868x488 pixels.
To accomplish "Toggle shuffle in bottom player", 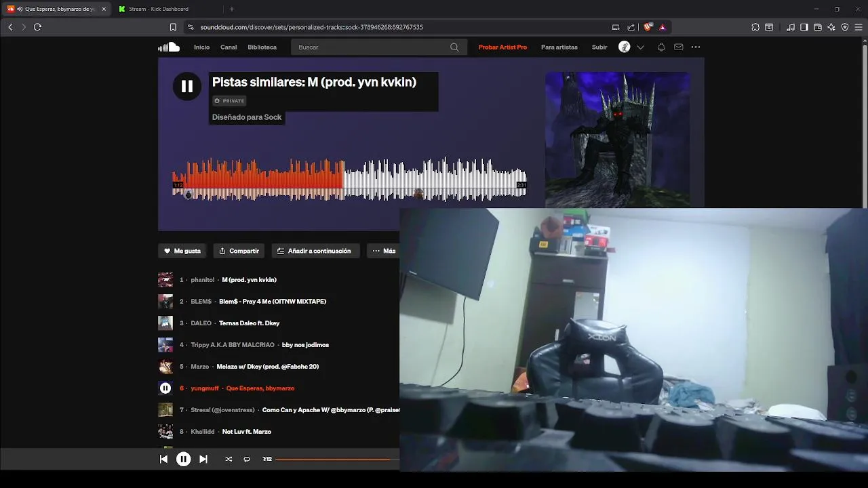I will pos(229,459).
